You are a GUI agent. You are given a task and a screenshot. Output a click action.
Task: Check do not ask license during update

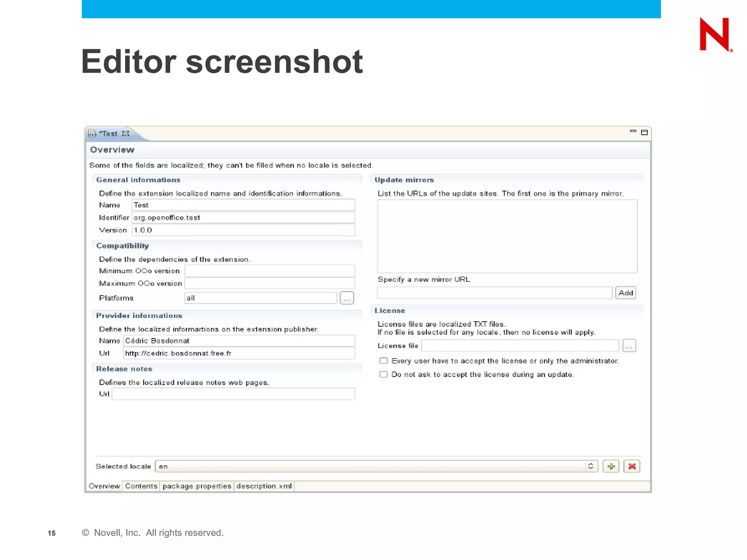pyautogui.click(x=383, y=374)
